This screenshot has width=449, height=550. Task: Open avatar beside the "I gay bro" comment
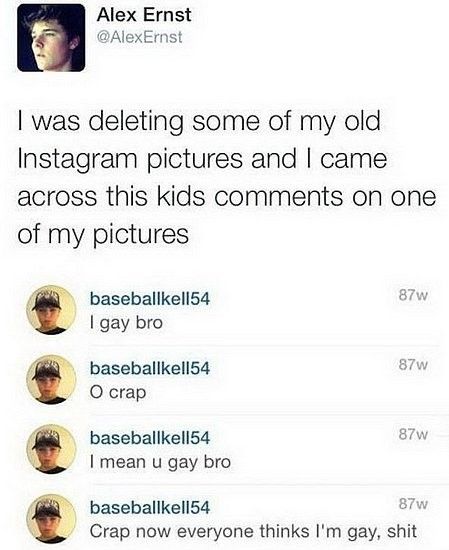(51, 310)
